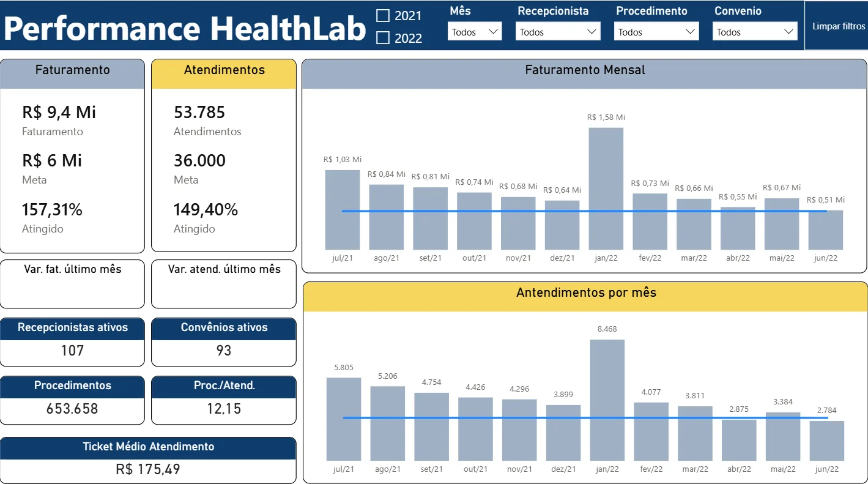
Task: Select the jun/22 bar in Antendimentos por mês
Action: [827, 441]
